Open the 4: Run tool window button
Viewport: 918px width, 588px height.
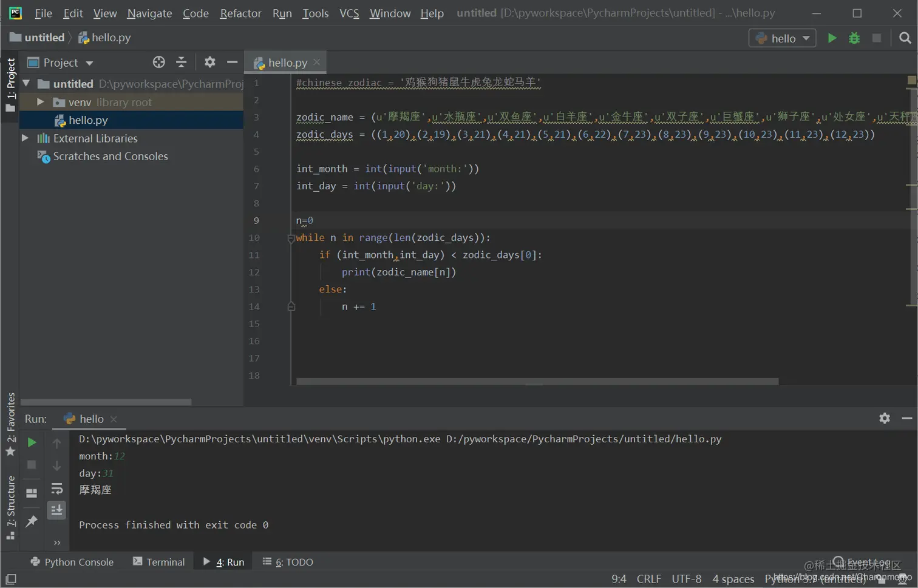[x=223, y=562]
